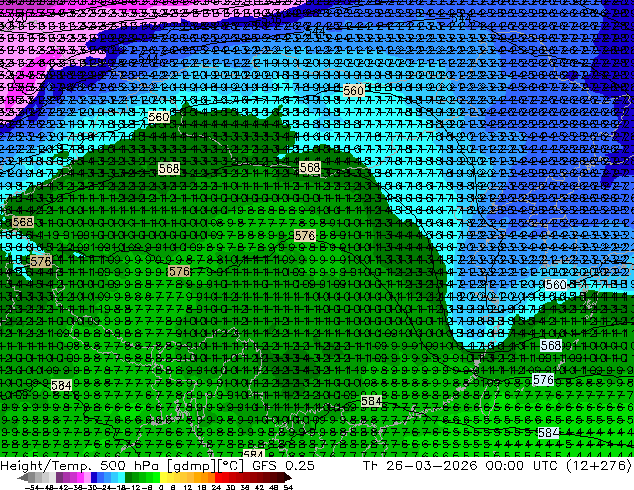Click the '-54' legend value
Screen dimensions: 634x490
32,487
